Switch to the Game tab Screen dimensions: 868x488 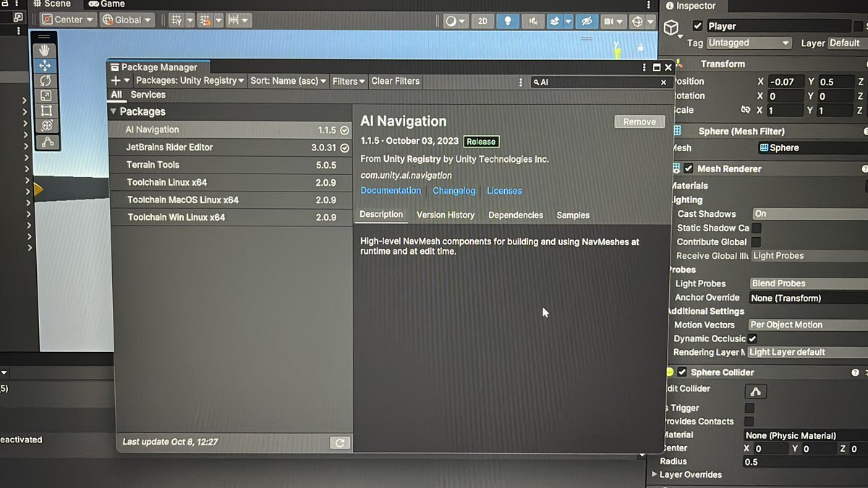click(107, 4)
